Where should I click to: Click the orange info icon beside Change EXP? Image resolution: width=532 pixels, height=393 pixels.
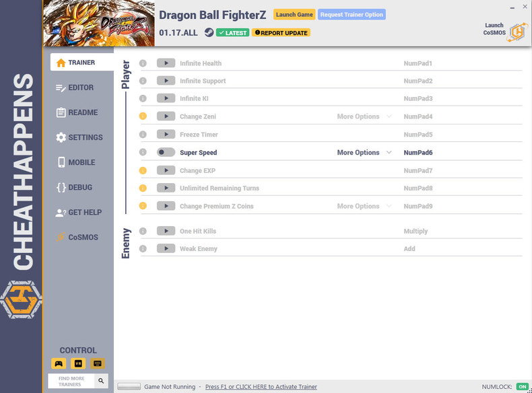[x=143, y=170]
